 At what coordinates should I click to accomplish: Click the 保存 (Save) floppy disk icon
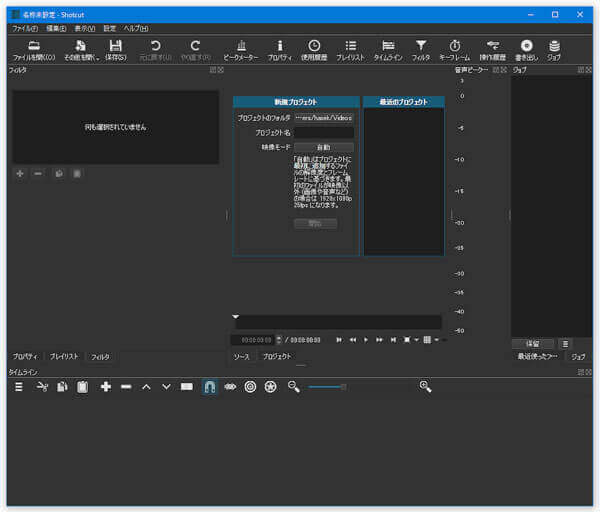tap(115, 46)
